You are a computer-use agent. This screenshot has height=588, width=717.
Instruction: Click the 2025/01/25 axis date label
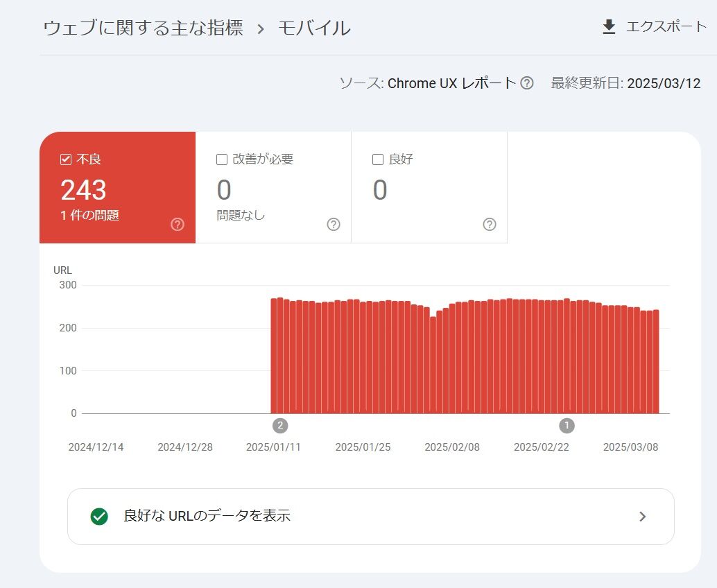pos(363,447)
